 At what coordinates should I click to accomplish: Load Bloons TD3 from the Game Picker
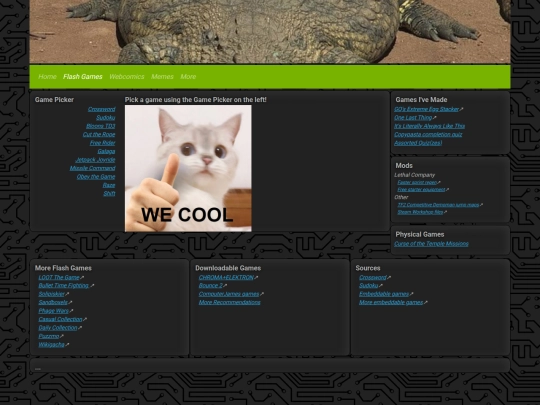(101, 126)
